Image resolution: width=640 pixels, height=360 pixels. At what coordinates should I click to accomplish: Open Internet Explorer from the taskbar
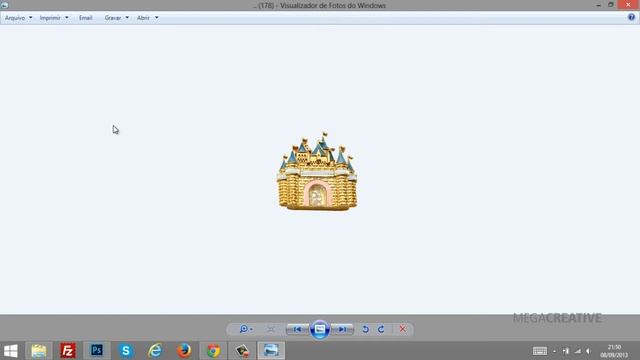click(x=155, y=351)
